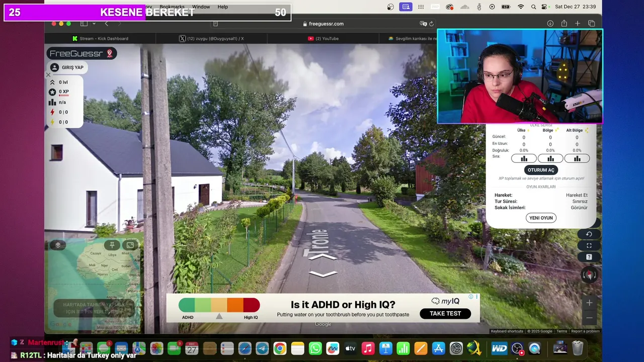Click the FreeGuessr logo badge
Viewport: 644px width, 362px height.
[82, 53]
